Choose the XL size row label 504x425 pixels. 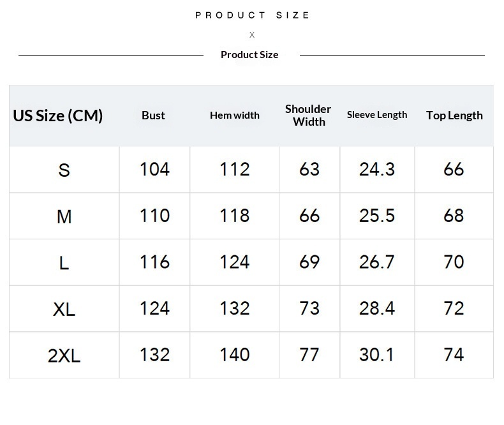pyautogui.click(x=64, y=309)
